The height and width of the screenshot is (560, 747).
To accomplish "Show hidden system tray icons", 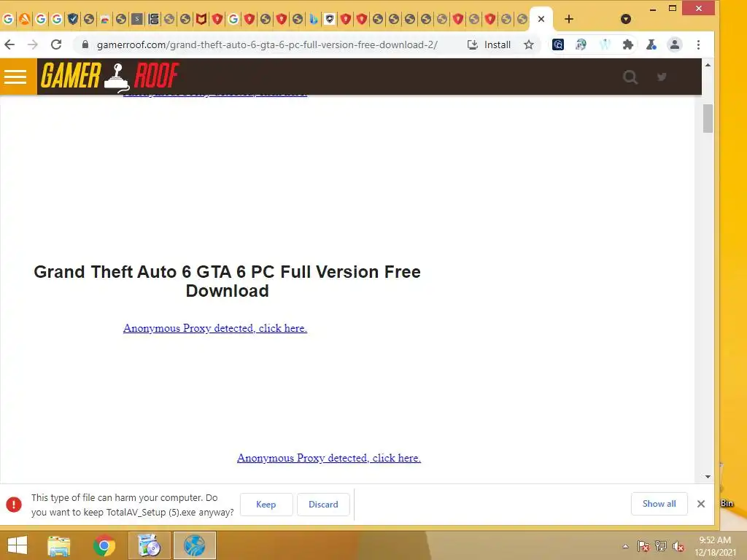I will (x=625, y=546).
